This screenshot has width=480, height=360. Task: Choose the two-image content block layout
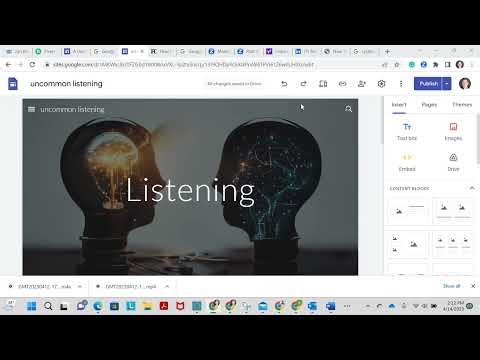453,211
